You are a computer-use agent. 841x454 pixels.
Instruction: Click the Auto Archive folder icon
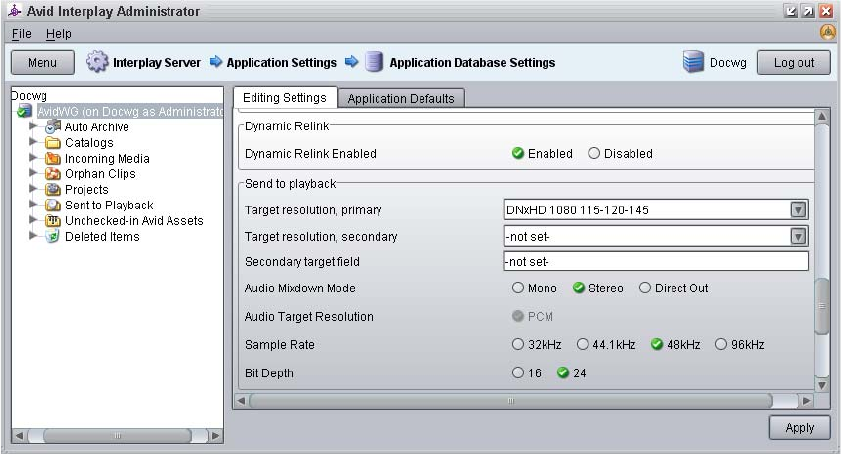54,127
